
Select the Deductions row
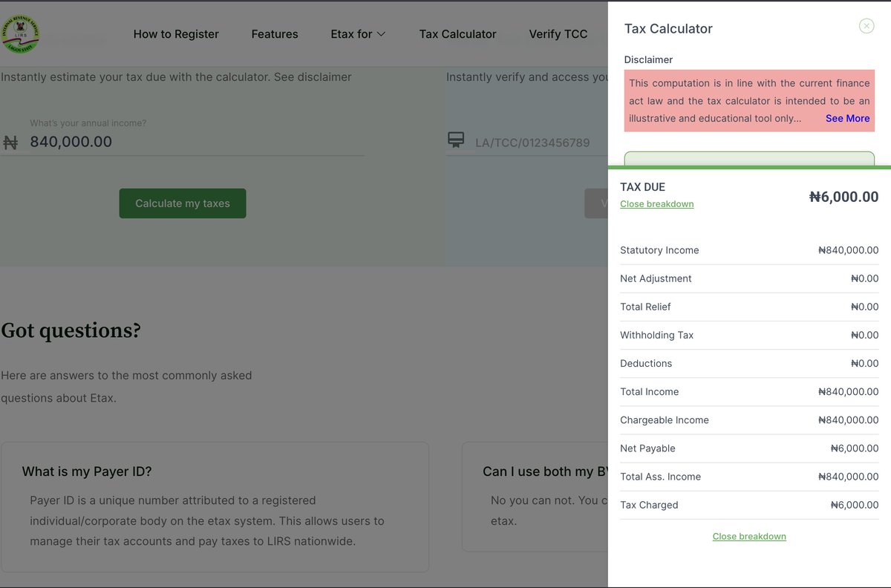point(749,363)
